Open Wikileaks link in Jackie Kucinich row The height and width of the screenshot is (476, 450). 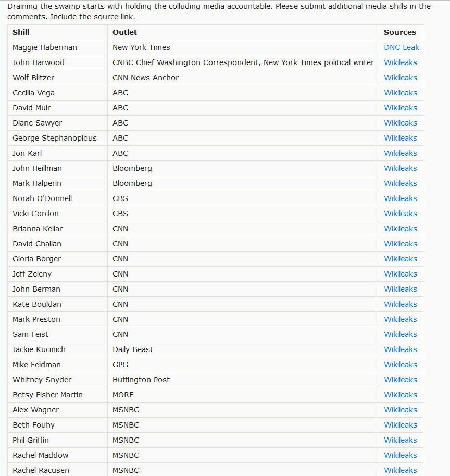[x=400, y=349]
